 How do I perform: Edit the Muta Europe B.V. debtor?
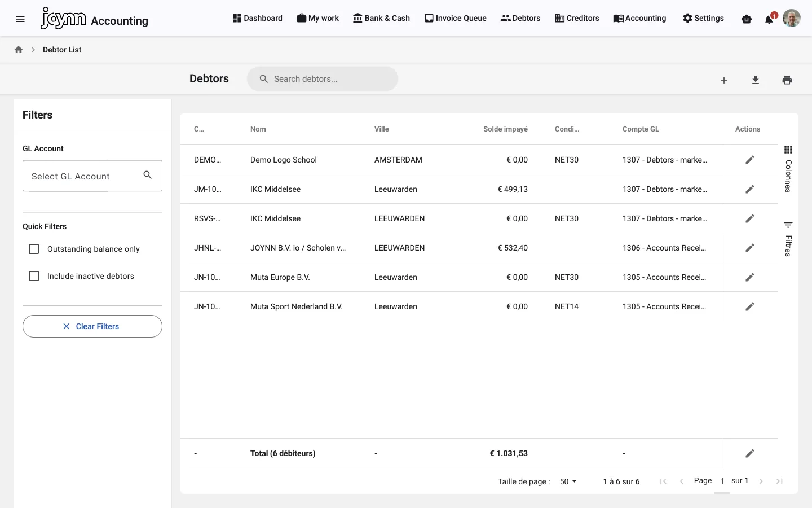750,277
